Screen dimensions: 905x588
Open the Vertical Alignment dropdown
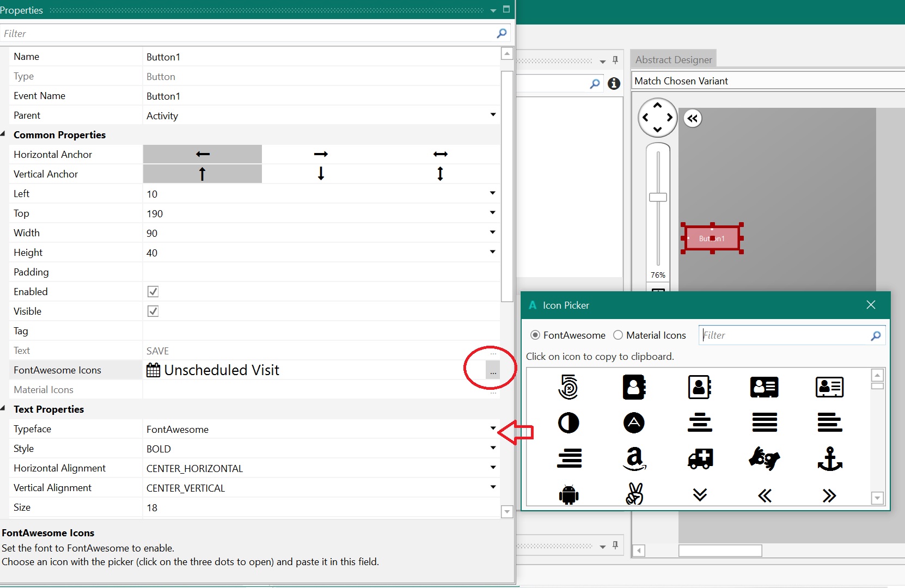tap(493, 487)
